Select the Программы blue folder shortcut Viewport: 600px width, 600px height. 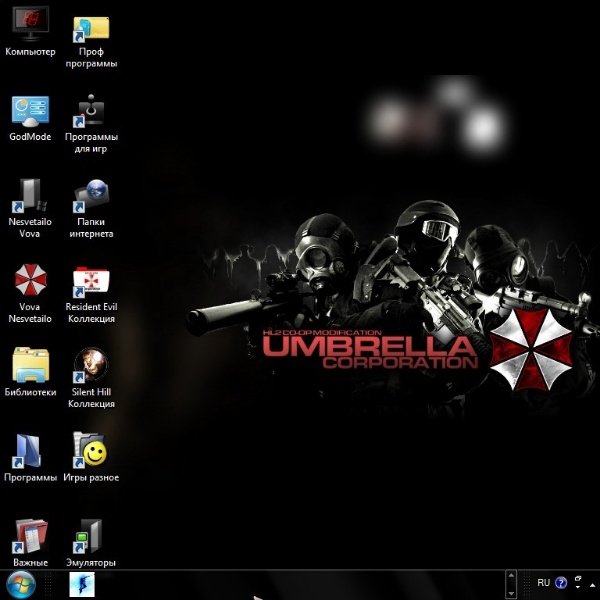[x=30, y=458]
